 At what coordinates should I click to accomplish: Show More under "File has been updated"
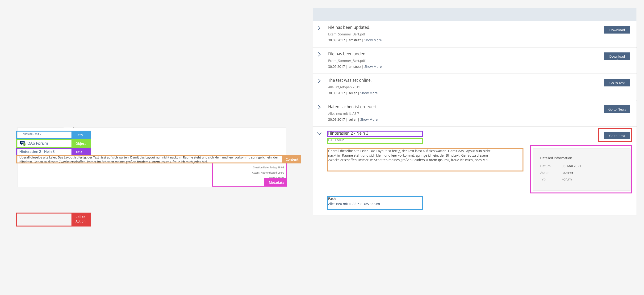pyautogui.click(x=373, y=40)
